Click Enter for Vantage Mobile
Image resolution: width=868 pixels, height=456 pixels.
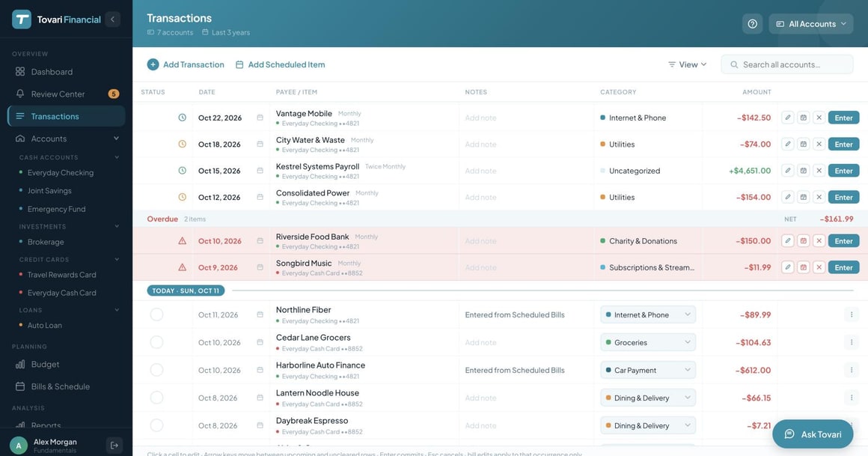tap(843, 118)
